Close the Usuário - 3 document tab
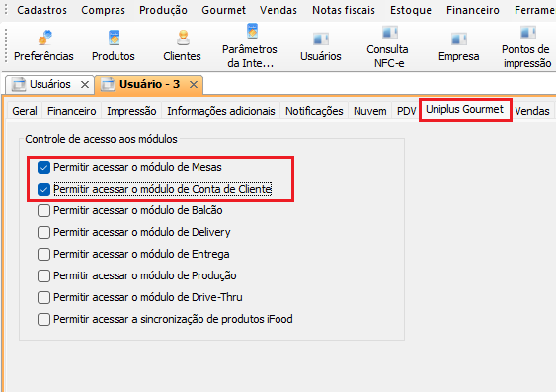556x392 pixels. 194,84
